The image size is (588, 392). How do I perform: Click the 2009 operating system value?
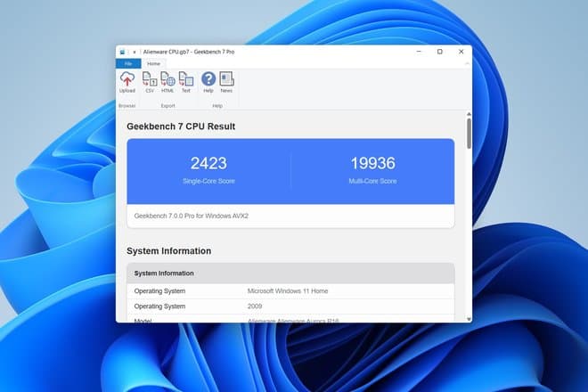pos(255,306)
